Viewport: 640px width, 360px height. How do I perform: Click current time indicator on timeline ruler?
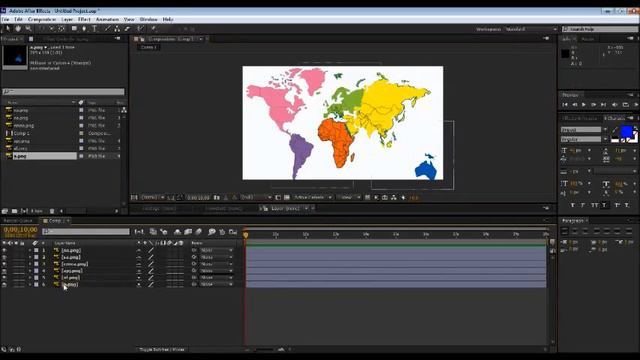[246, 235]
